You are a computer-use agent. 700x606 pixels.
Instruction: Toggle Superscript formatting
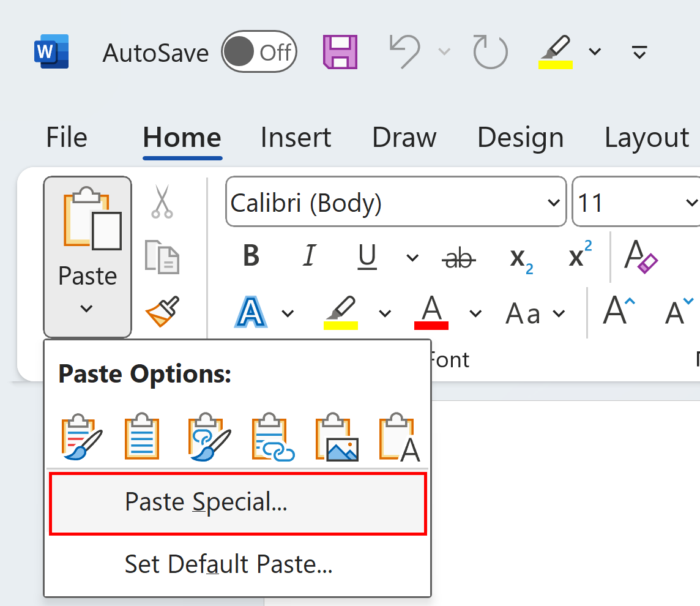[580, 254]
